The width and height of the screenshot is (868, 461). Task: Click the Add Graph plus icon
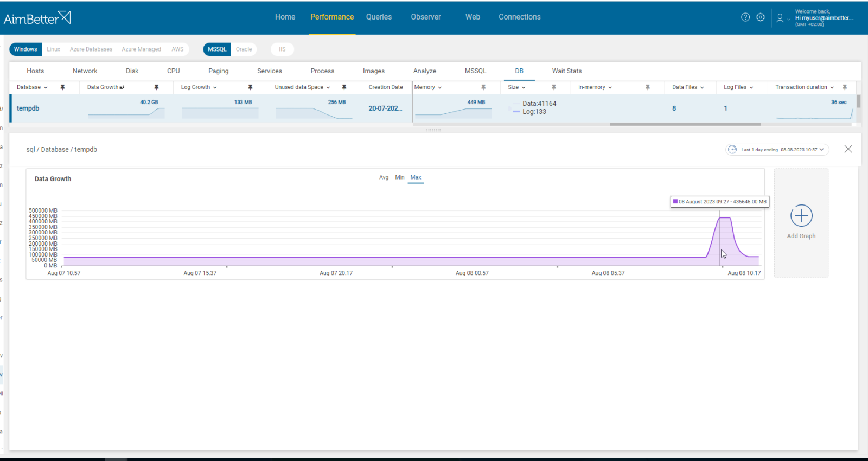coord(801,216)
